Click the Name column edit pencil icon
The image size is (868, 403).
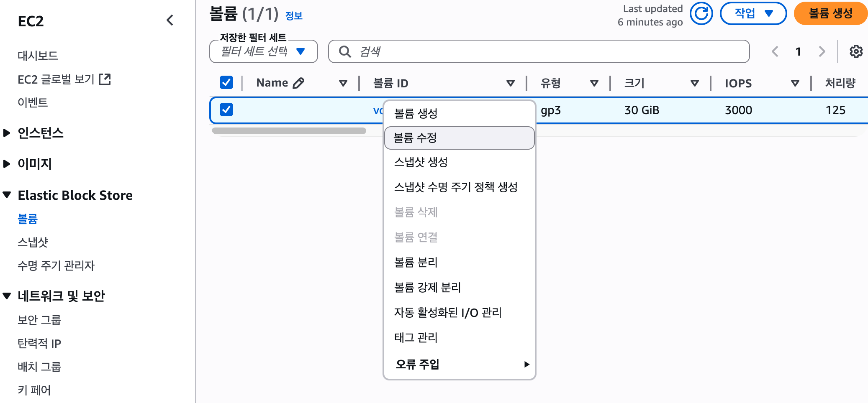[298, 83]
